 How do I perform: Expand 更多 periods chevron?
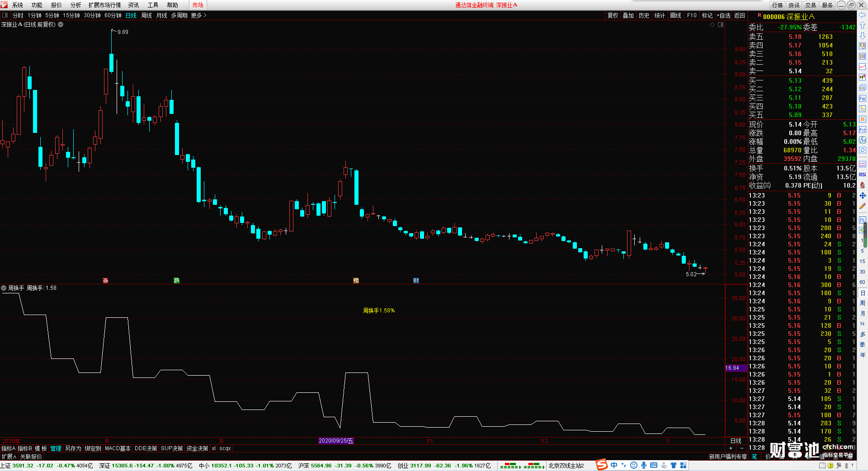pos(198,15)
